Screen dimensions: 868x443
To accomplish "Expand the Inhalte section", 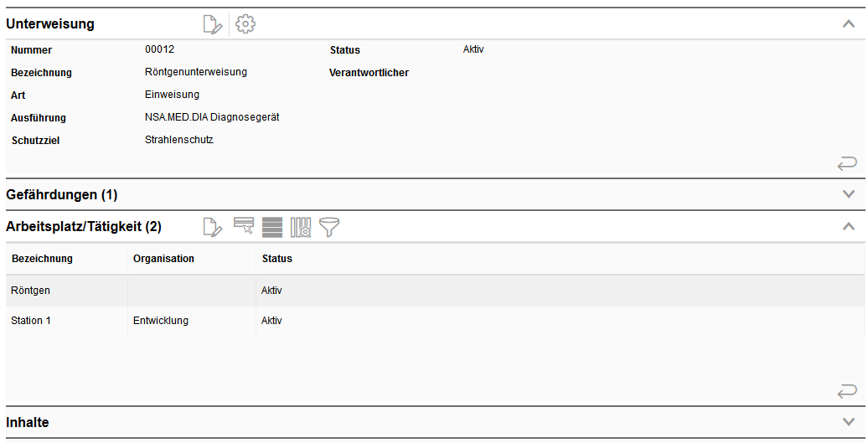I will [x=848, y=422].
